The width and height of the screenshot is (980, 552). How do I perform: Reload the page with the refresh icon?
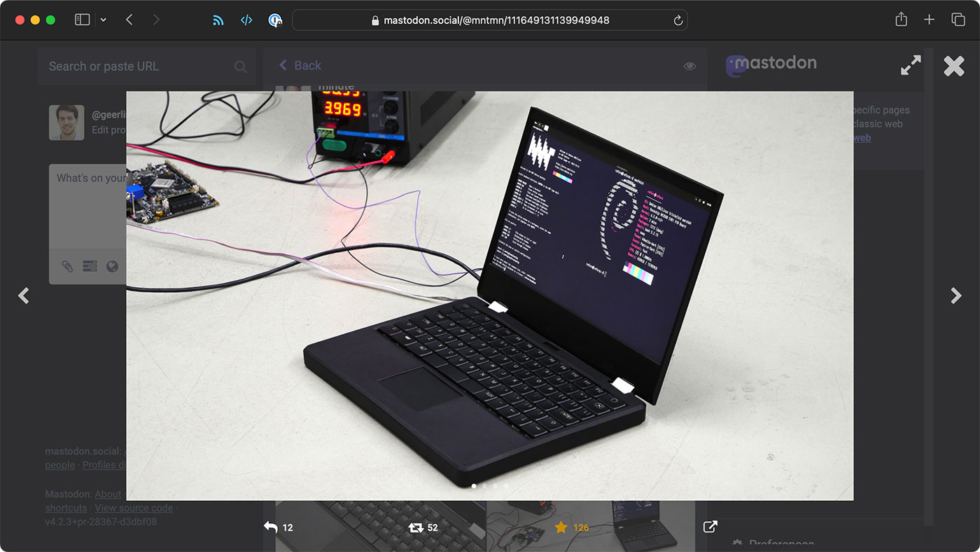click(x=678, y=20)
